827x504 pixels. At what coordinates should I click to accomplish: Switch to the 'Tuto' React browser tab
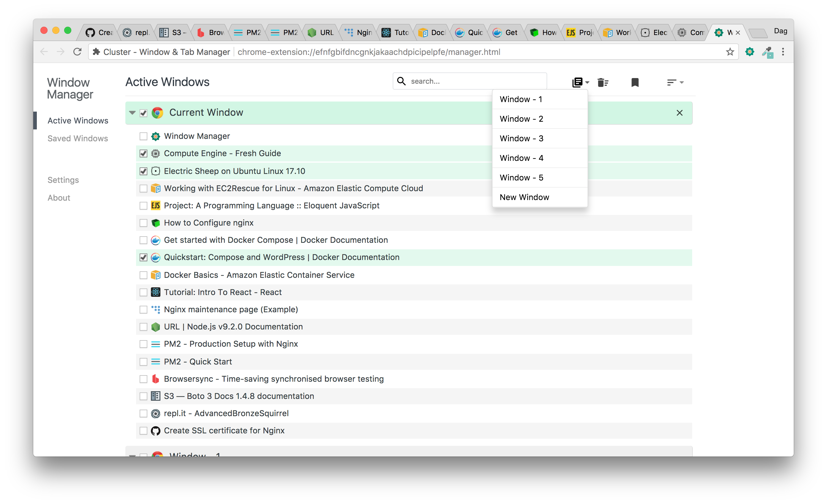395,33
